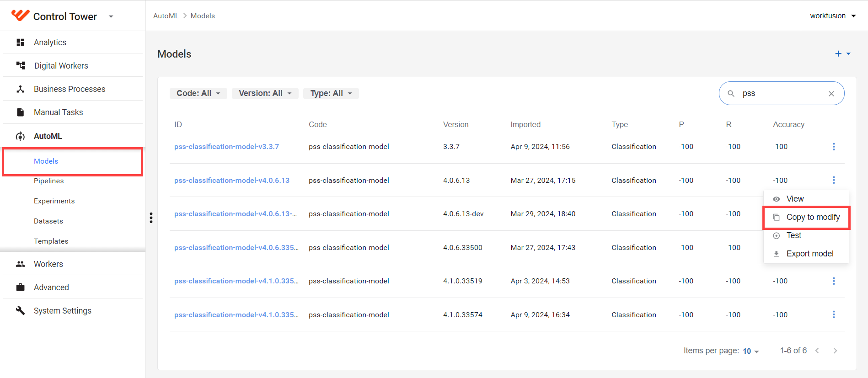Focus the models search field
The width and height of the screenshot is (868, 378).
782,93
